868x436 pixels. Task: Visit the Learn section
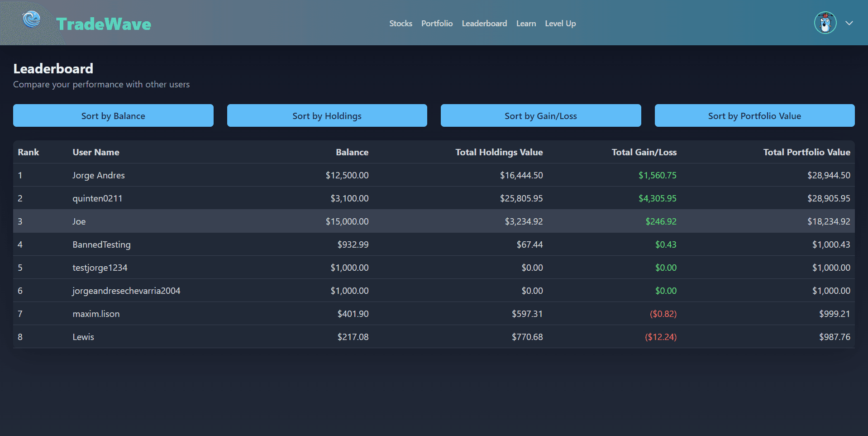[x=526, y=23]
